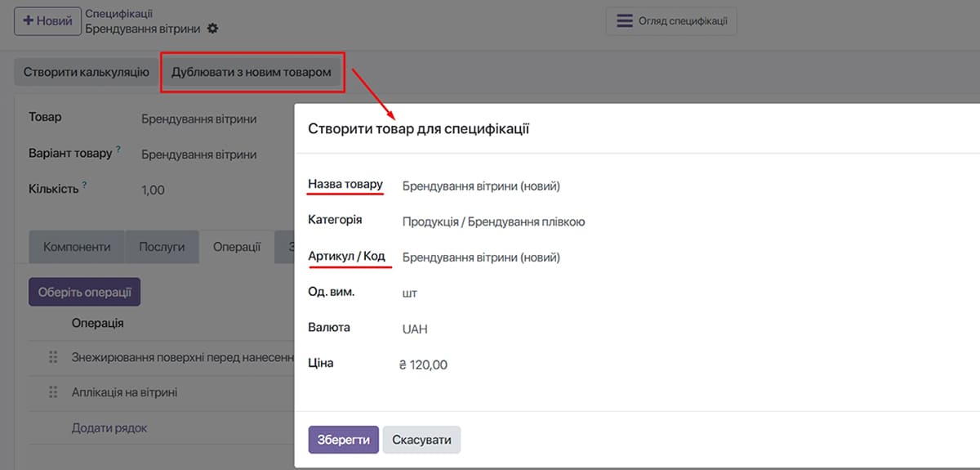Click the Операція column header
Screen dimensions: 980x470
[x=97, y=323]
